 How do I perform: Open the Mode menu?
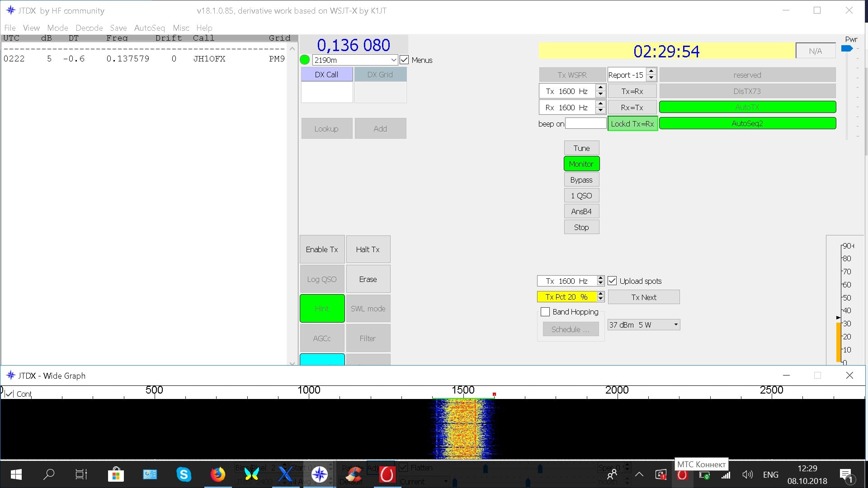(57, 28)
